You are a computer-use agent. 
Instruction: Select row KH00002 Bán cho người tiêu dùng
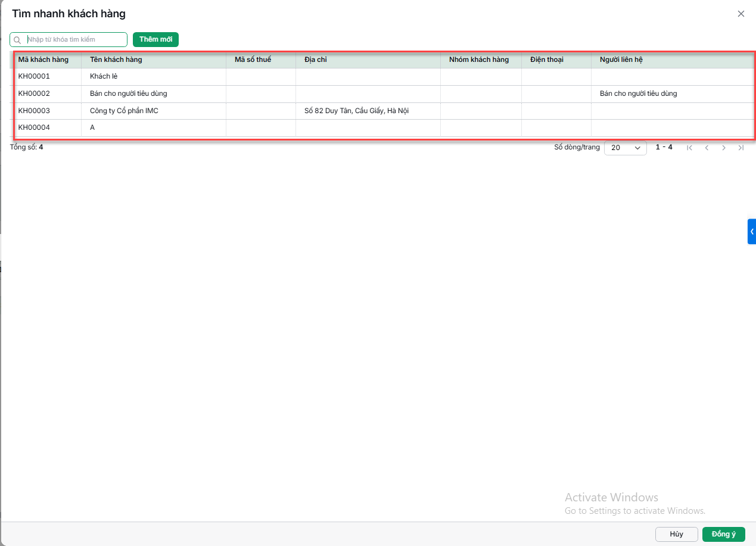383,93
